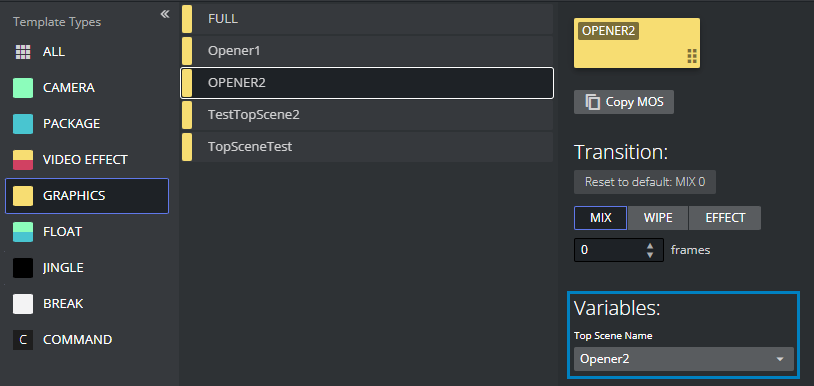Viewport: 814px width, 386px height.
Task: Pick the VIDEO EFFECT type icon
Action: [x=23, y=160]
